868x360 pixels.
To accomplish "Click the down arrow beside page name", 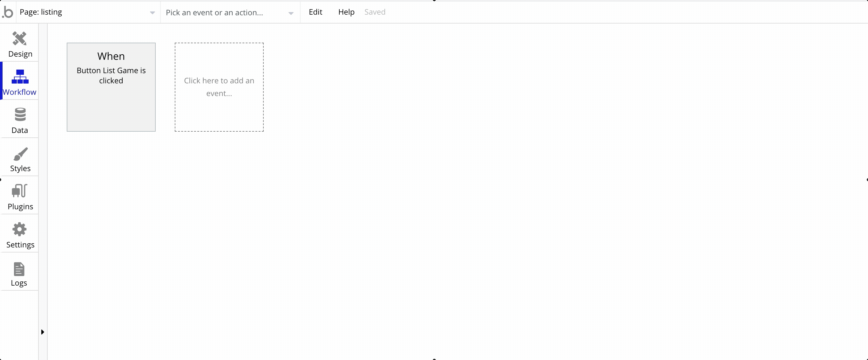I will pyautogui.click(x=152, y=13).
